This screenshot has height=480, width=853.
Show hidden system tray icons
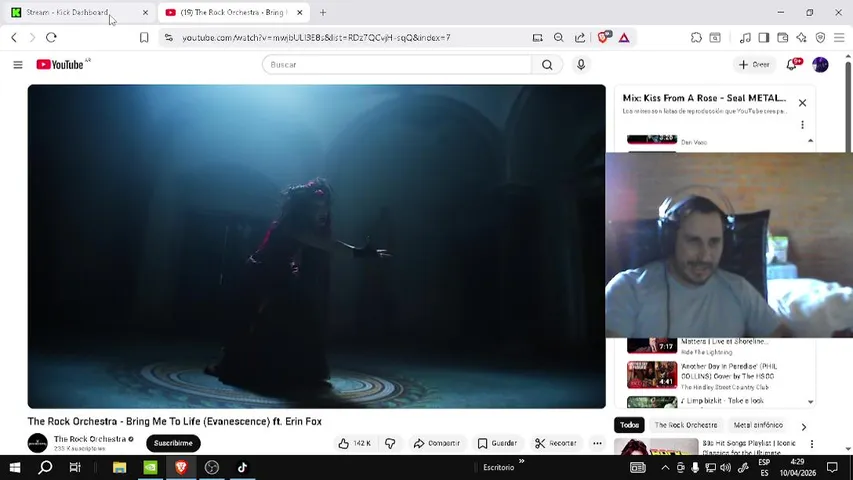point(665,467)
